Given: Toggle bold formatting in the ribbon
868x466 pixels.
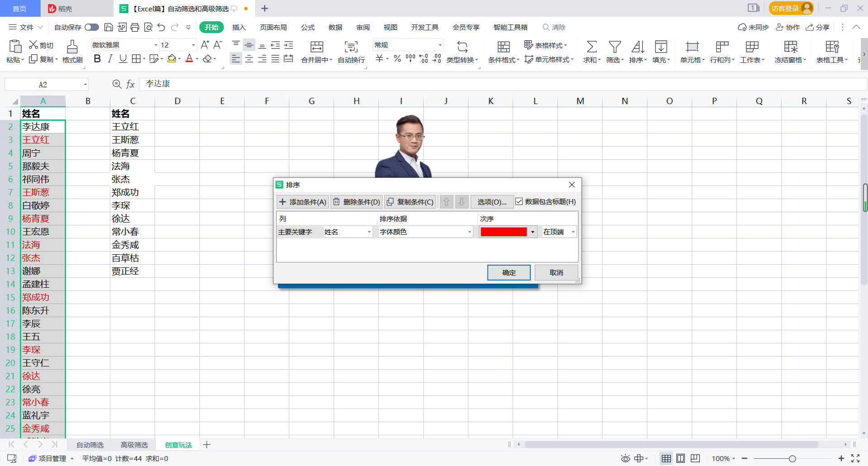Looking at the screenshot, I should (97, 58).
